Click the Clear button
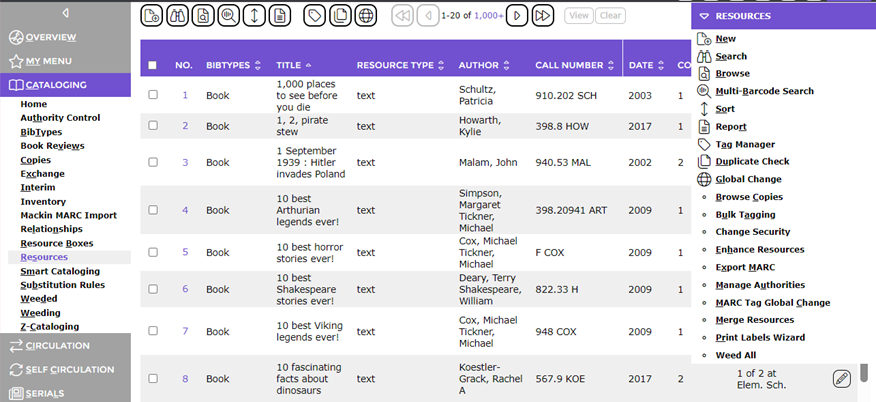This screenshot has height=402, width=876. (x=610, y=16)
